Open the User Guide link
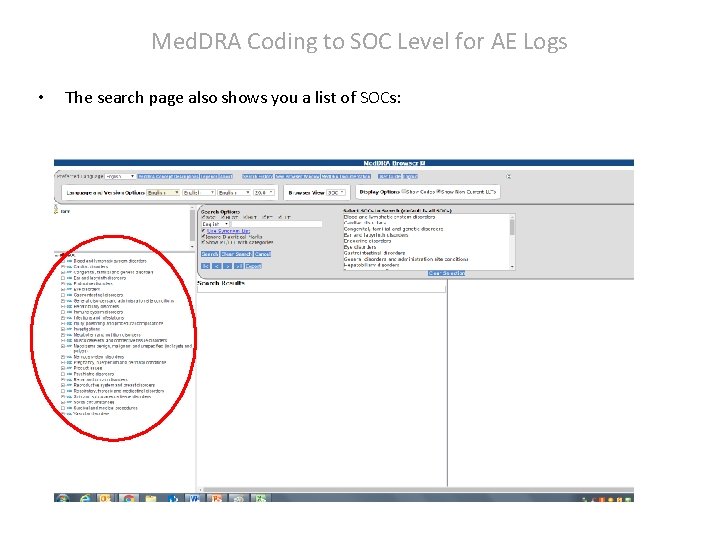Screen dimensions: 720x540 click(x=390, y=176)
